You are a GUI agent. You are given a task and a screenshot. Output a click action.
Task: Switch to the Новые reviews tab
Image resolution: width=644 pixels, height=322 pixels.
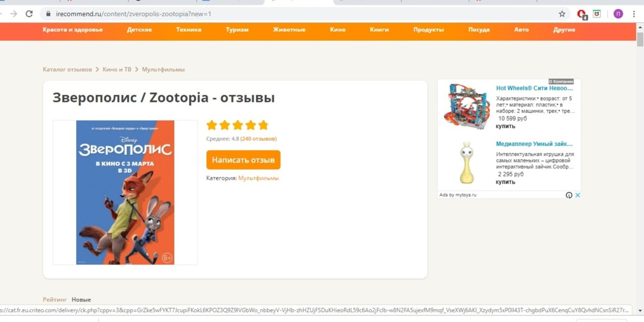tap(81, 299)
